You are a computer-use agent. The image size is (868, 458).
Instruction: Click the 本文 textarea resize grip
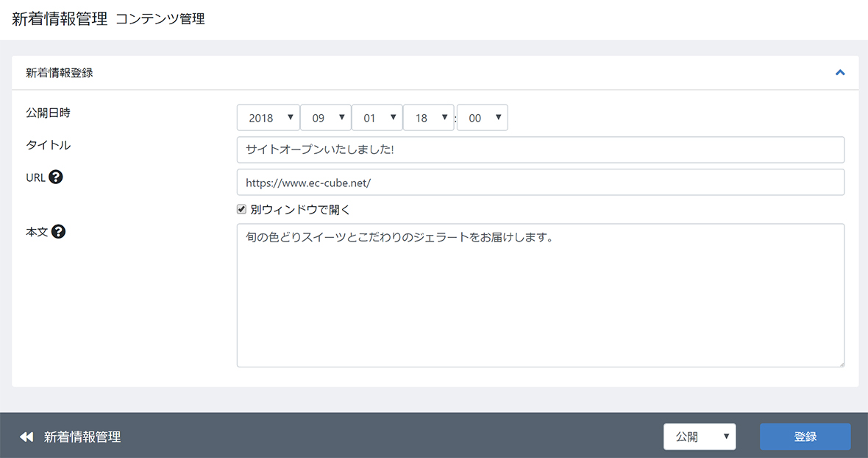click(x=841, y=363)
